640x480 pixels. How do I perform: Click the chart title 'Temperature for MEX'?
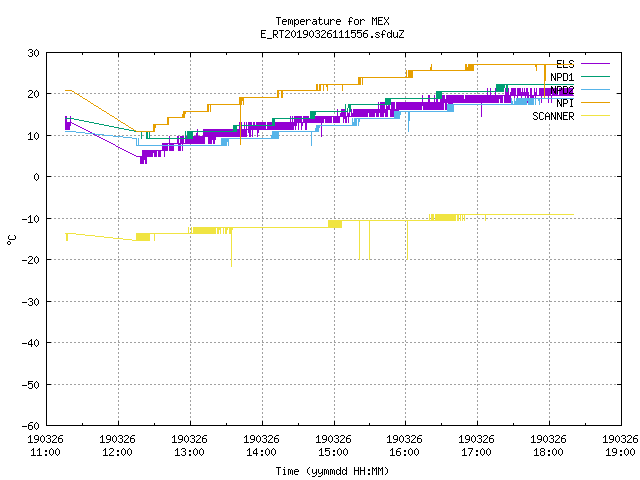pos(332,21)
